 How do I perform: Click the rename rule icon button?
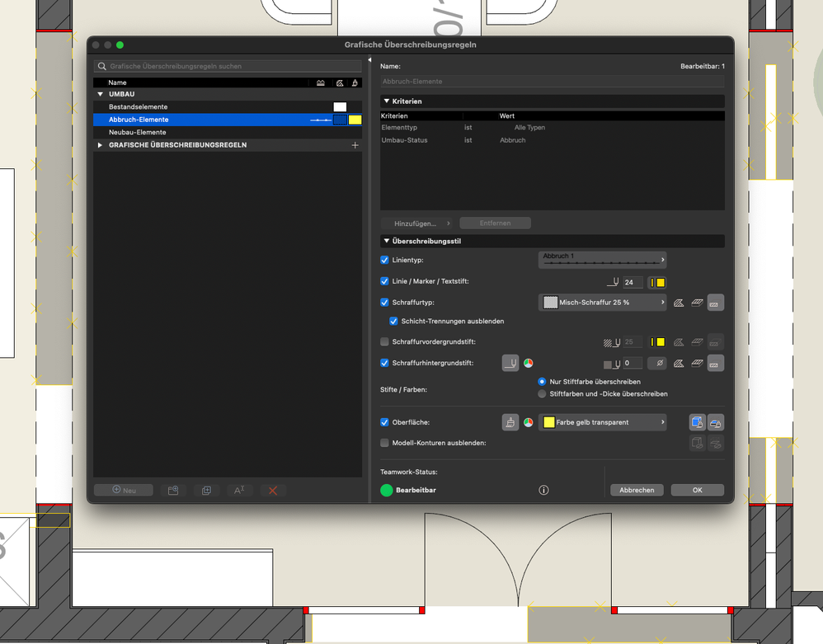tap(239, 491)
